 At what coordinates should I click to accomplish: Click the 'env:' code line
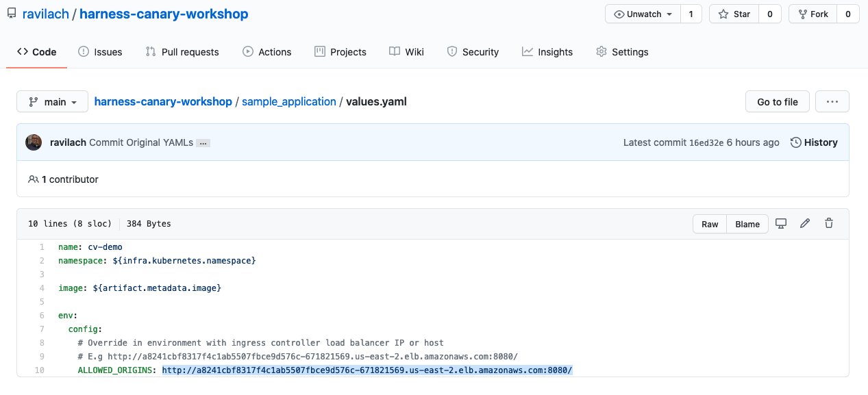coord(68,316)
